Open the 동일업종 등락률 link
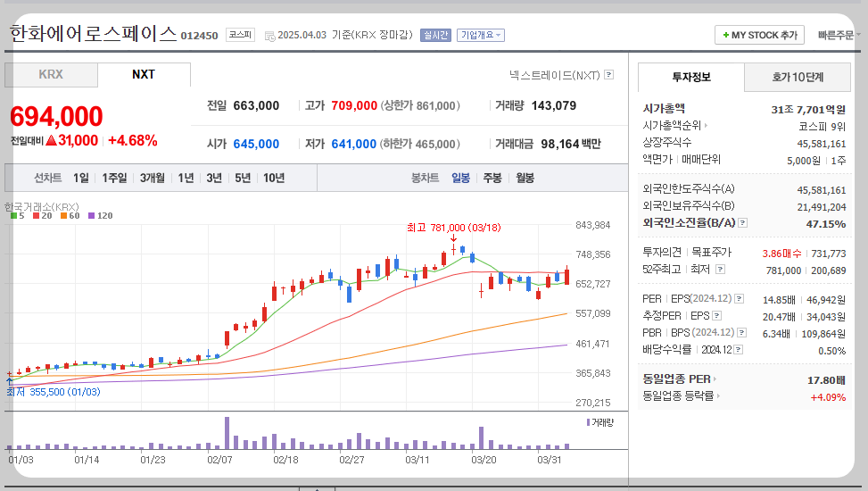Image resolution: width=868 pixels, height=491 pixels. [681, 395]
